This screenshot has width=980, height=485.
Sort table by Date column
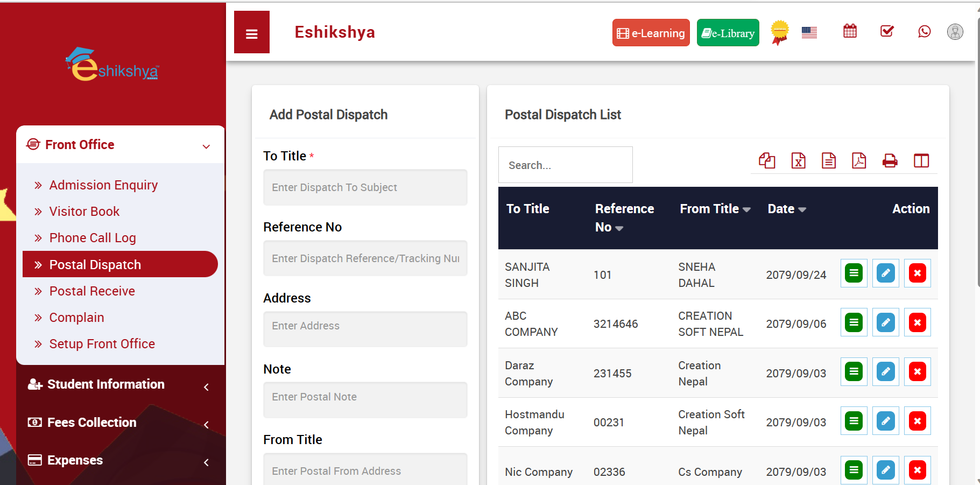click(x=786, y=209)
